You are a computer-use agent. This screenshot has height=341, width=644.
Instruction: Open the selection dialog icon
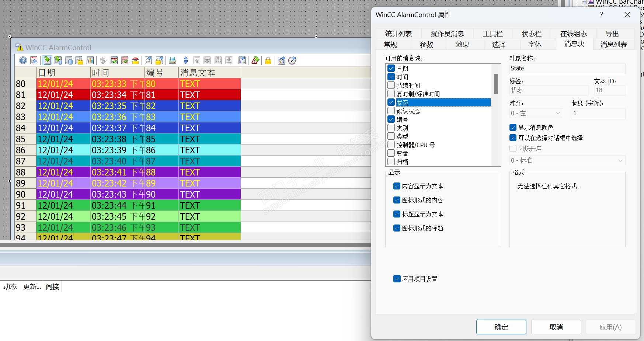(x=149, y=60)
